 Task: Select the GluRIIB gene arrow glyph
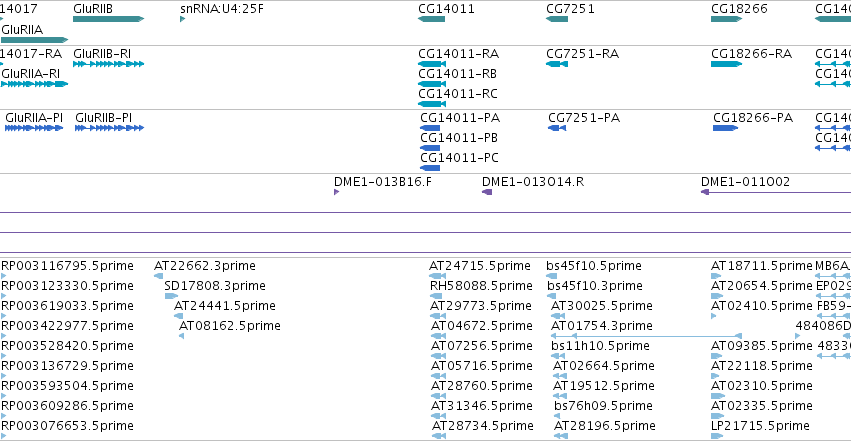[x=109, y=19]
